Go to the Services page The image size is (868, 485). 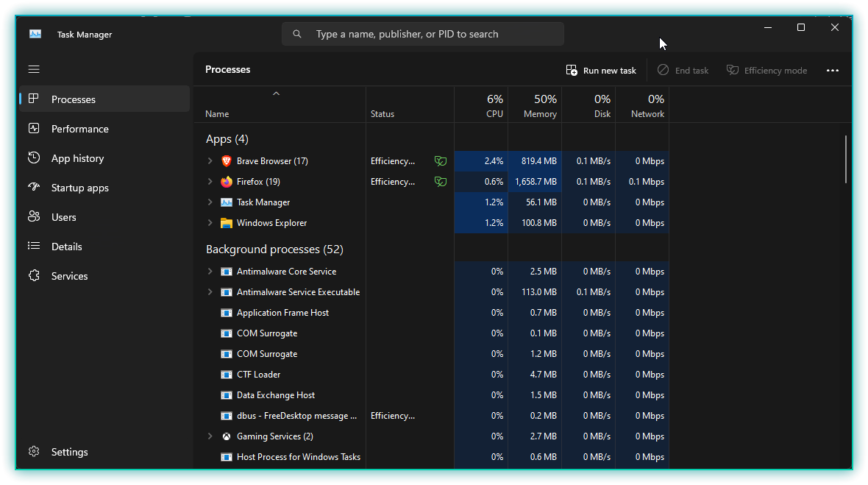click(x=69, y=276)
